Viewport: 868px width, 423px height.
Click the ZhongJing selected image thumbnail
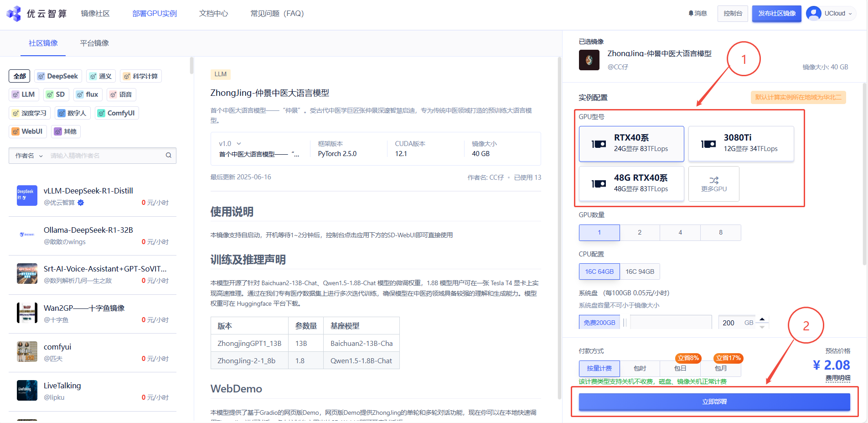pyautogui.click(x=589, y=60)
